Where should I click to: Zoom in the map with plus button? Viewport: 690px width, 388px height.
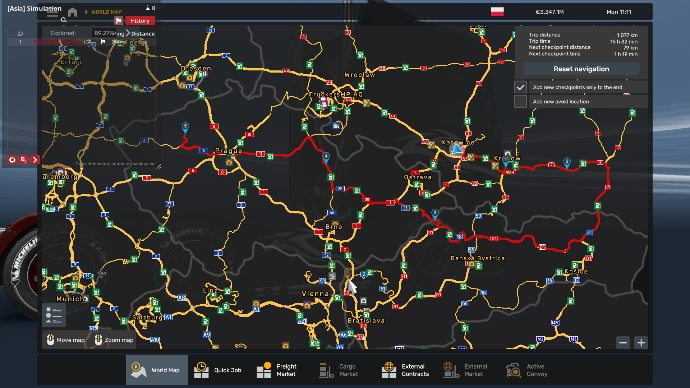(x=641, y=342)
